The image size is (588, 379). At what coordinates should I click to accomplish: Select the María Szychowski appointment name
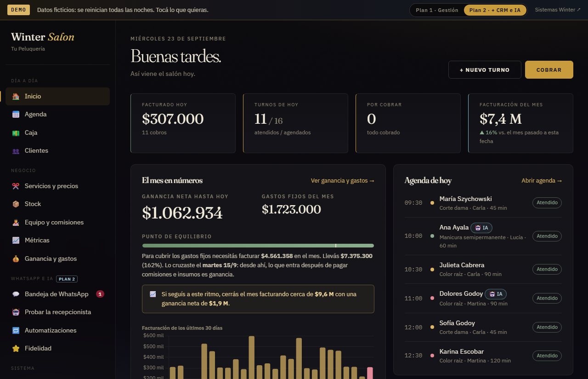[465, 199]
